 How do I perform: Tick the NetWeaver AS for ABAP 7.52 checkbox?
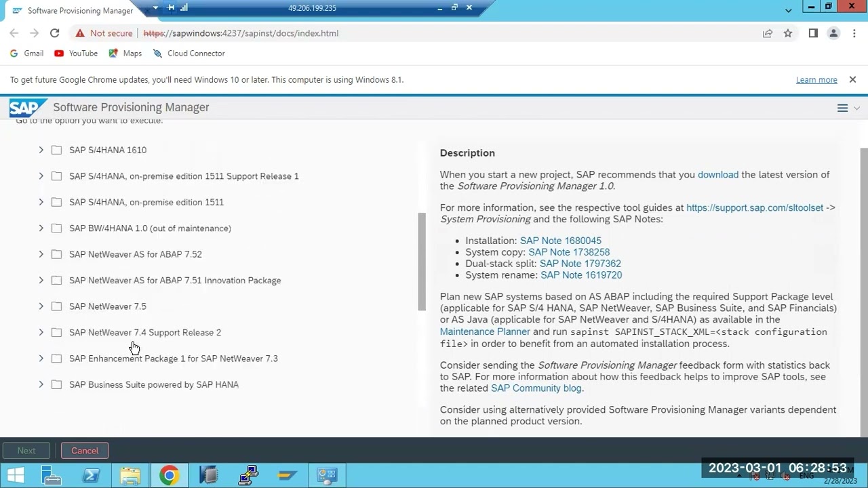pos(56,254)
